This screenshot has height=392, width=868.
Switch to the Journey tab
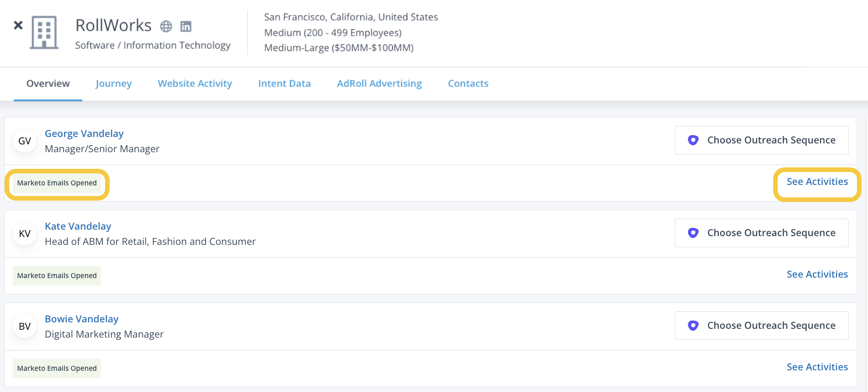[113, 83]
